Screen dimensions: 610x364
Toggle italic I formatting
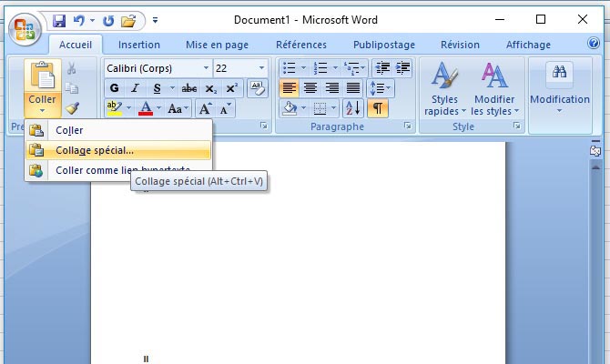click(x=135, y=88)
